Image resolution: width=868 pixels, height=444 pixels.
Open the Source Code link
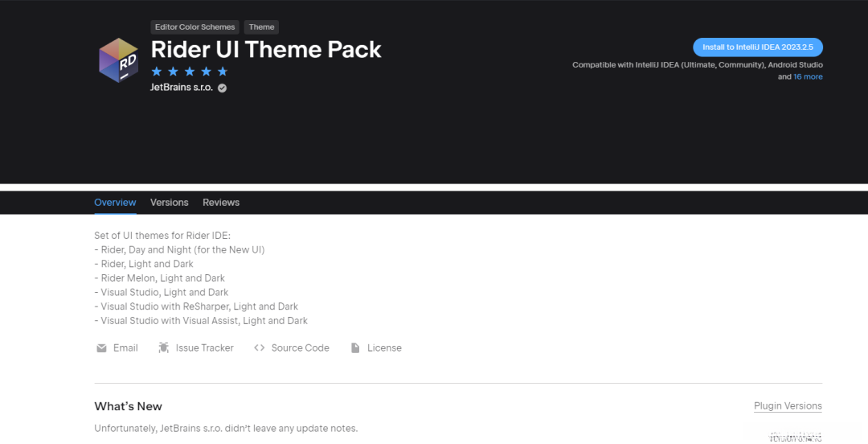300,348
